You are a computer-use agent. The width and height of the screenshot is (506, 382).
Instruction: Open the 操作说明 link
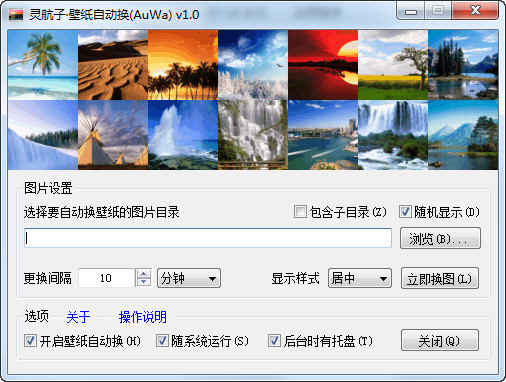pyautogui.click(x=143, y=317)
